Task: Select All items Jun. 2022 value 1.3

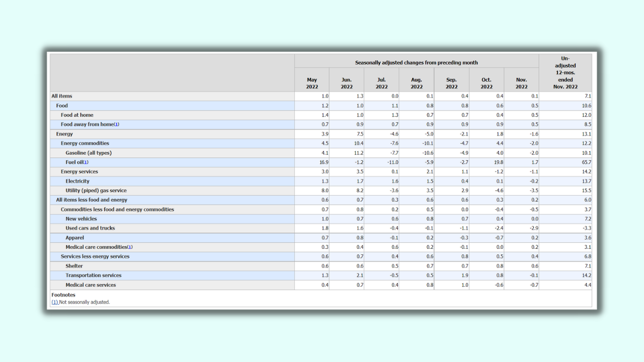Action: 360,96
